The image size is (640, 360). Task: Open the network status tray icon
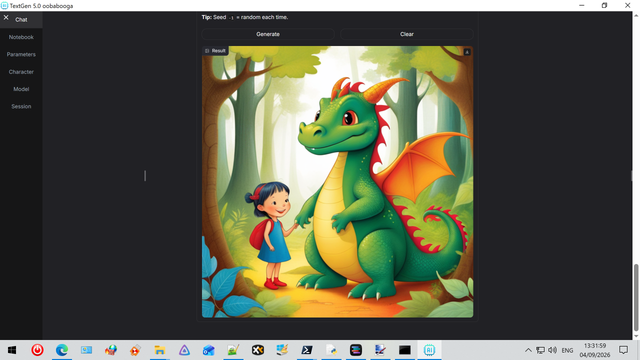click(540, 350)
